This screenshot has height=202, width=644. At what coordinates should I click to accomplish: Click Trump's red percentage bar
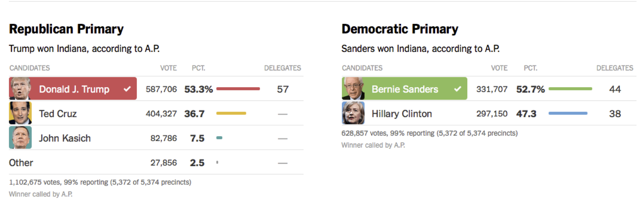click(x=238, y=89)
